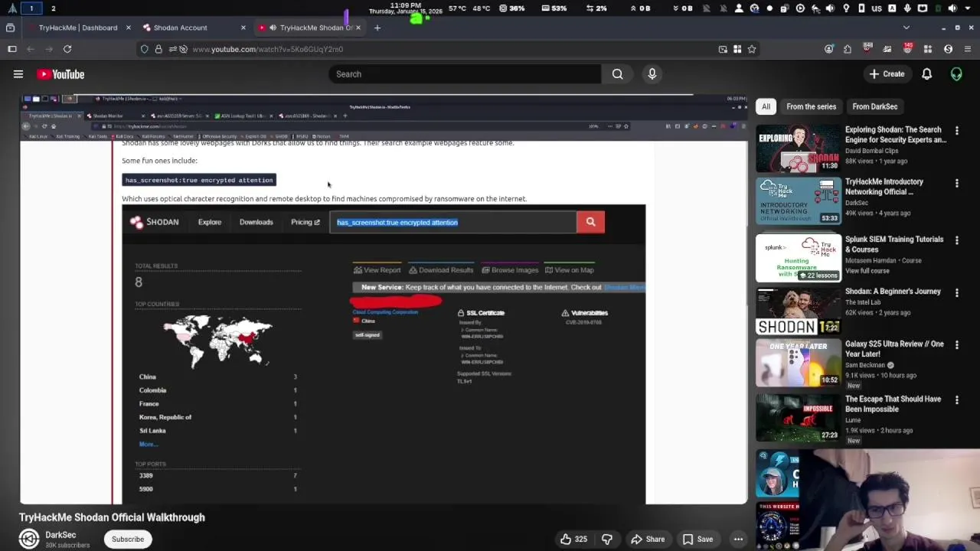Image resolution: width=980 pixels, height=551 pixels.
Task: Open the YouTube guide hamburger menu
Action: [x=18, y=74]
